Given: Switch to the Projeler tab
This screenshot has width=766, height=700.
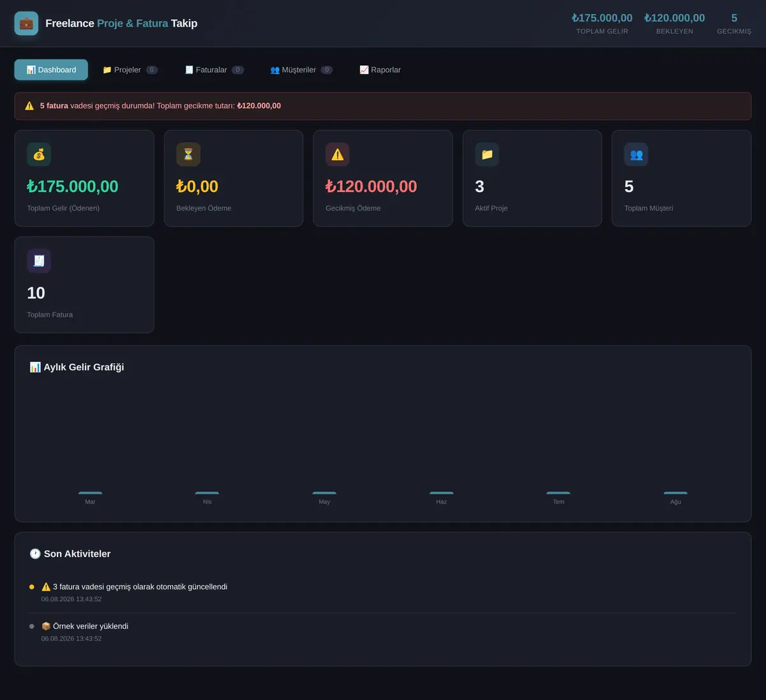Looking at the screenshot, I should [130, 70].
